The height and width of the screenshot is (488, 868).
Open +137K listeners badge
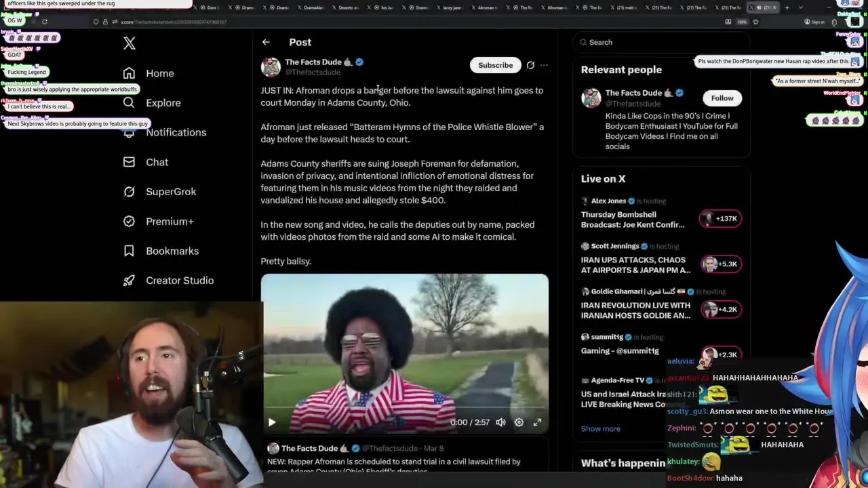[720, 218]
